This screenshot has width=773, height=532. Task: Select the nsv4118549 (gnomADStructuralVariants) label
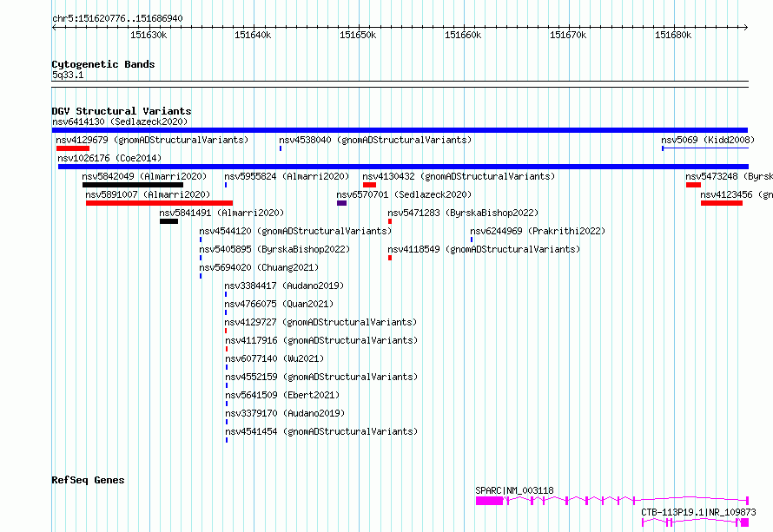[x=484, y=249]
